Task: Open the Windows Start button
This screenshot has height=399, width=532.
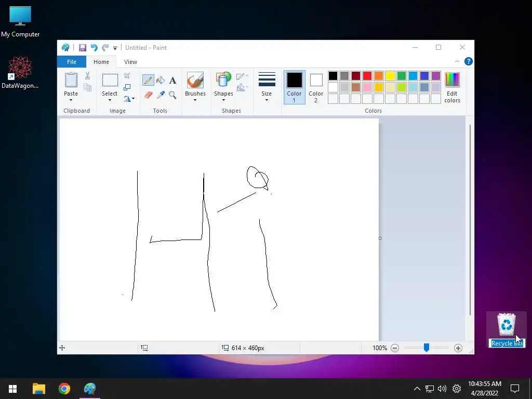Action: click(x=13, y=389)
